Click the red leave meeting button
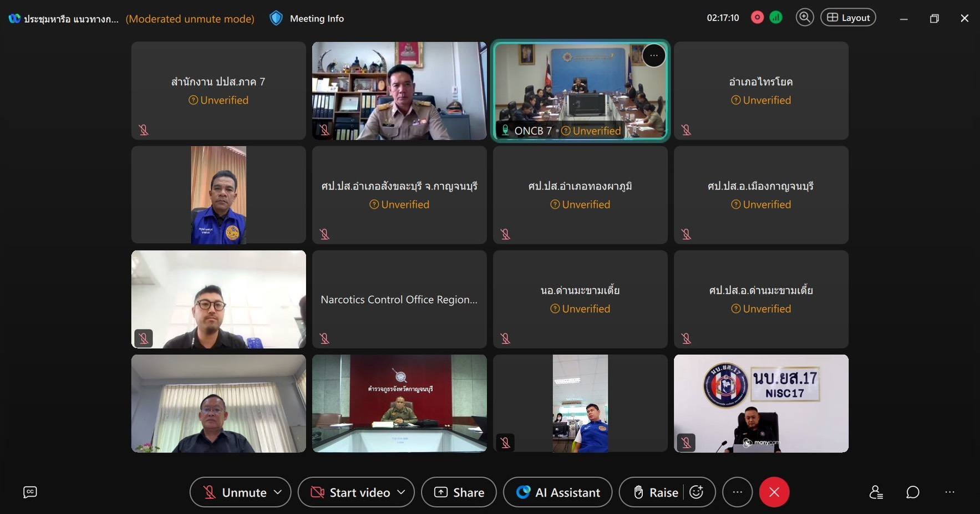 (x=774, y=492)
